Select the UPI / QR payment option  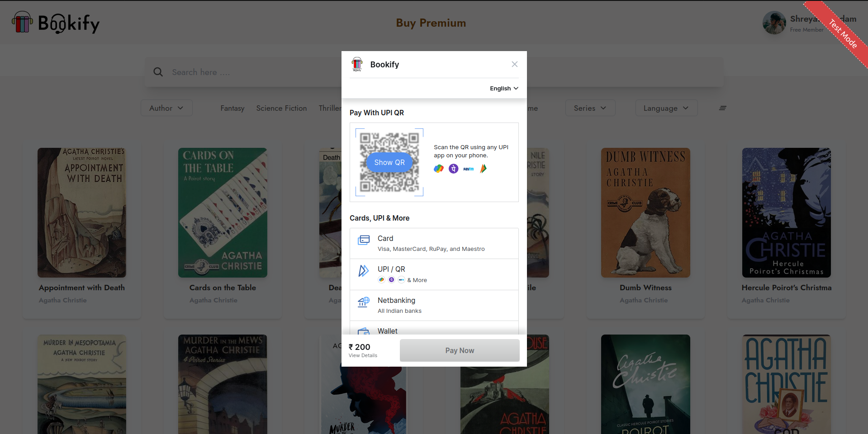click(x=434, y=274)
